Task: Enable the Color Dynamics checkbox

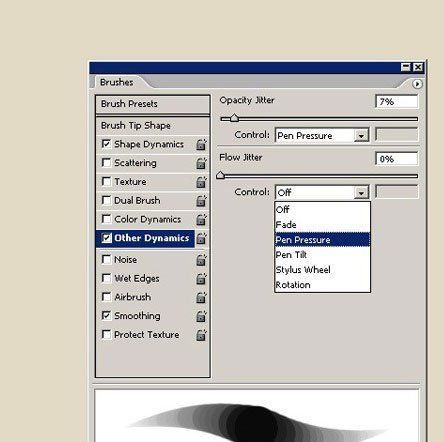Action: point(106,219)
